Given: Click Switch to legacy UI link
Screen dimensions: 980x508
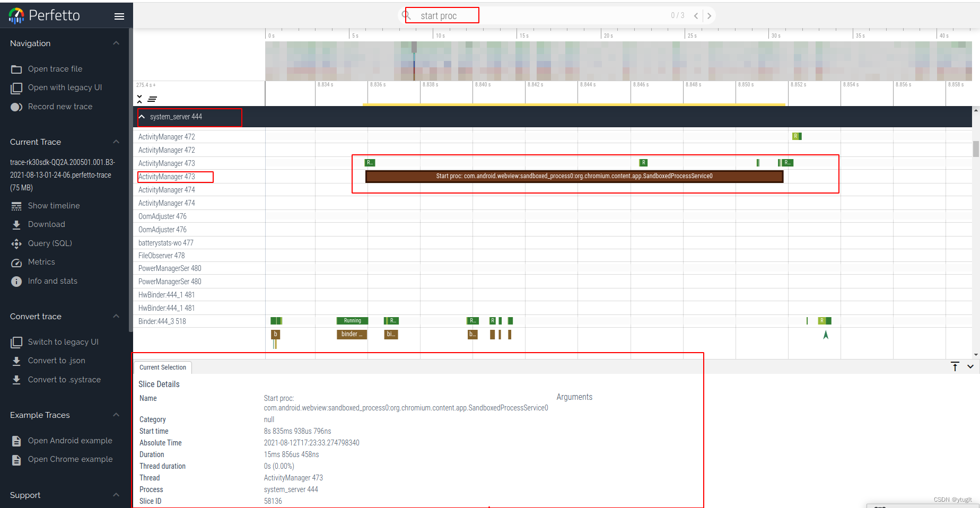Looking at the screenshot, I should pyautogui.click(x=63, y=342).
